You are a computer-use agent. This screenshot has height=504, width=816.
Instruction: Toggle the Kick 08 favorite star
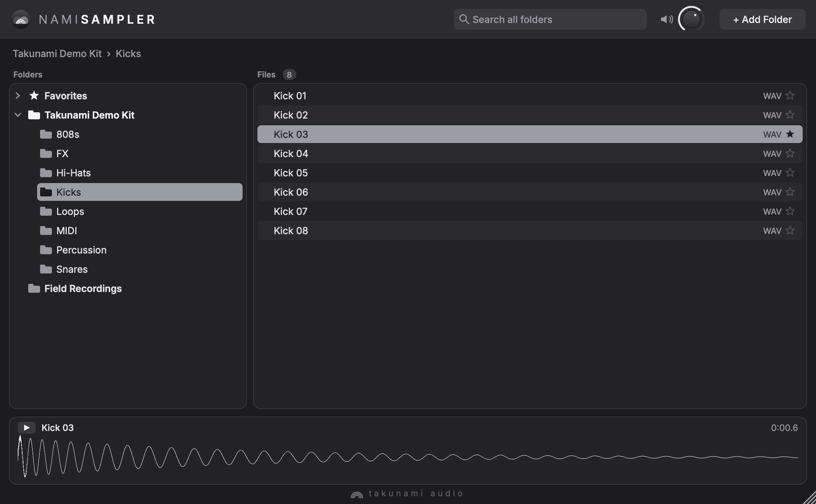coord(790,231)
